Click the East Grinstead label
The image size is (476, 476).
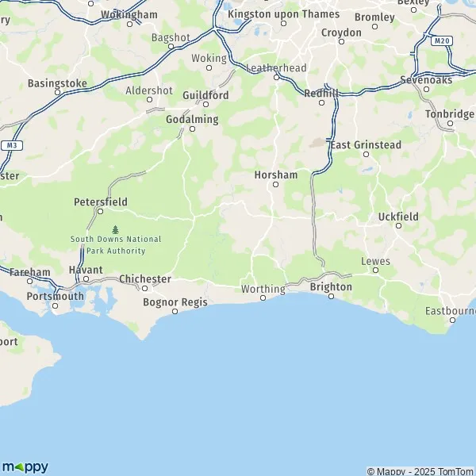tap(366, 145)
